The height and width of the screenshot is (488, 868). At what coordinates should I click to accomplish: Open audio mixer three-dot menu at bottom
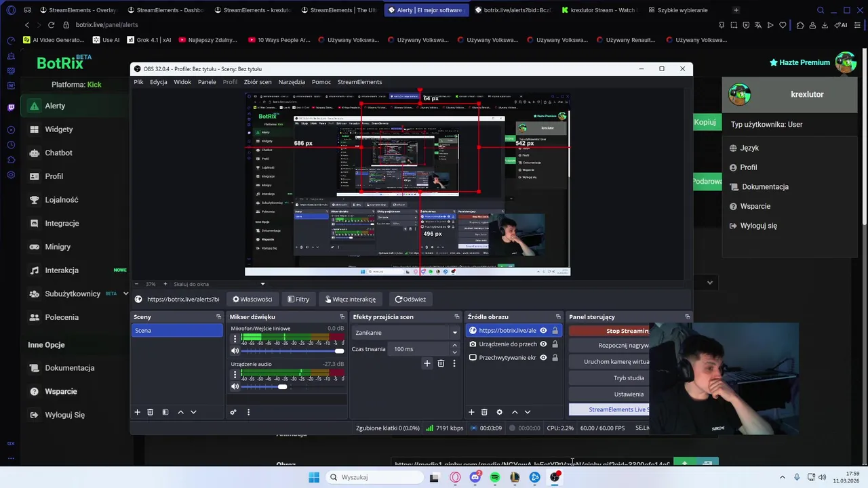[x=248, y=412]
